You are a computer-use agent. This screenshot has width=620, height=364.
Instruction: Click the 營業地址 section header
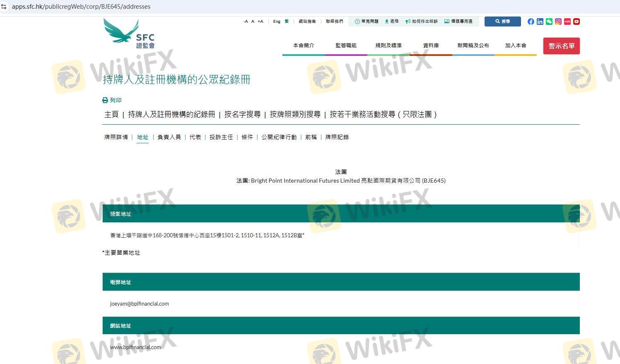pyautogui.click(x=341, y=214)
